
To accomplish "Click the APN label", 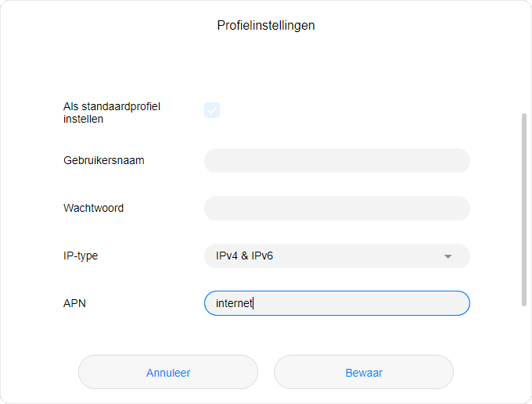I will [75, 303].
